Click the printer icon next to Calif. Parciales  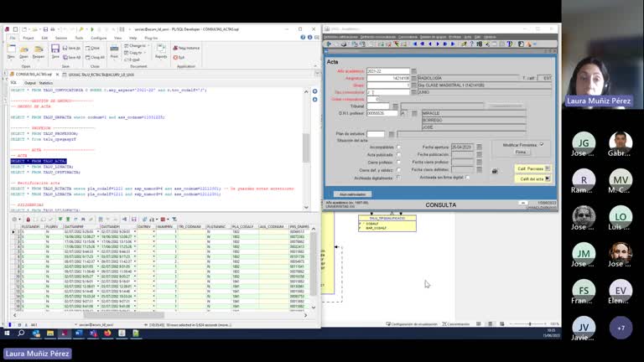[x=495, y=171]
